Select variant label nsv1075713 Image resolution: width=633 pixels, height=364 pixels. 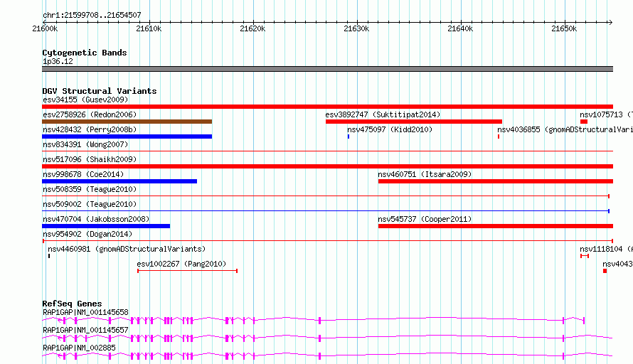pos(606,114)
